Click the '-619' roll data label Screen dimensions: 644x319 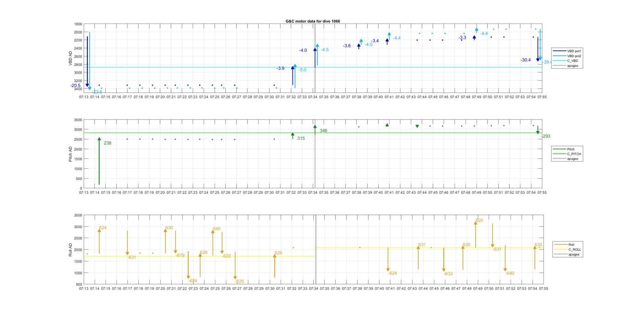[x=180, y=255]
